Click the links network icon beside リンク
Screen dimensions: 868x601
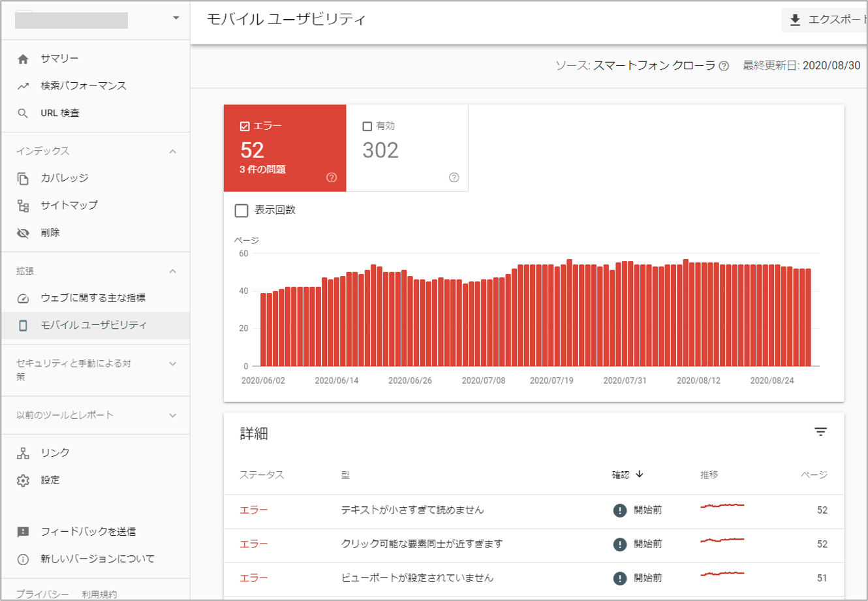[x=23, y=453]
